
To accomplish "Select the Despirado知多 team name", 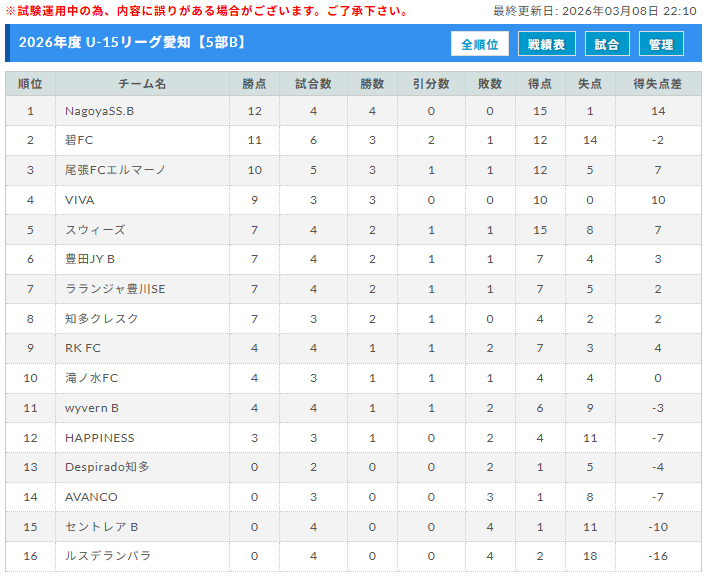I will click(x=107, y=467).
